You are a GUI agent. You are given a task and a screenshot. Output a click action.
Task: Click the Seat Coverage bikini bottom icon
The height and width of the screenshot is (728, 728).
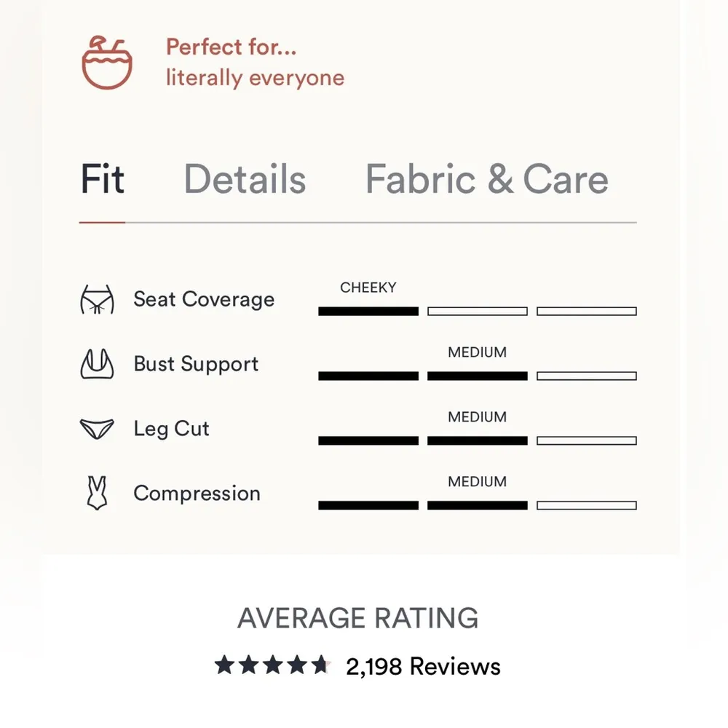pyautogui.click(x=97, y=299)
